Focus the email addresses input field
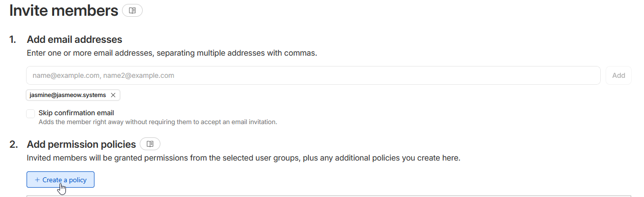This screenshot has height=197, width=644. (313, 75)
